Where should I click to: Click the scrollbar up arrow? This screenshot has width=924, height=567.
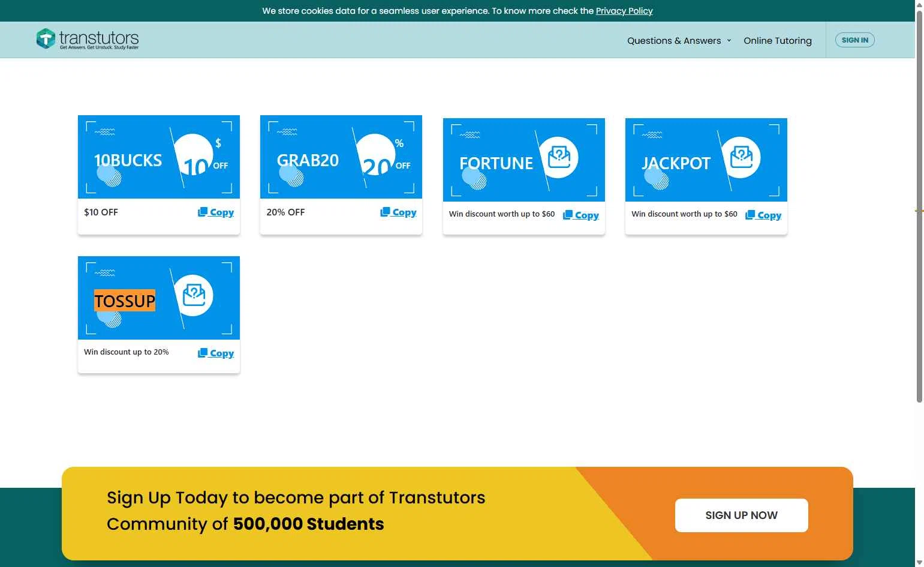point(919,4)
